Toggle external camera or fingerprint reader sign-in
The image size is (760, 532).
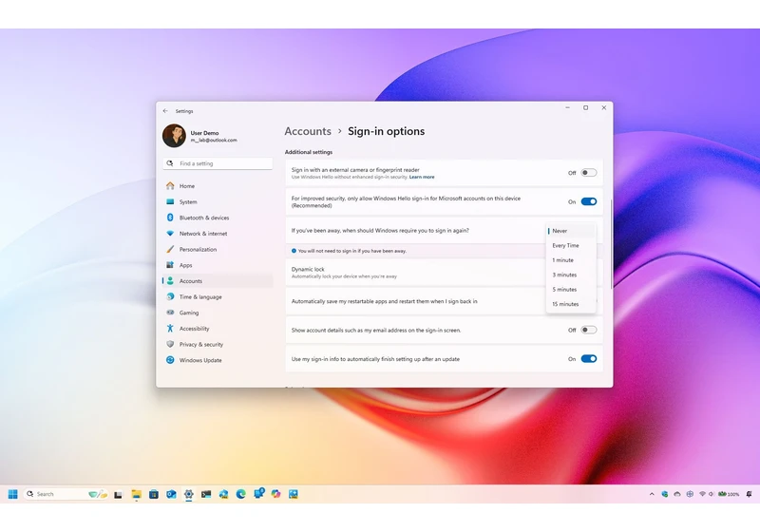[589, 173]
